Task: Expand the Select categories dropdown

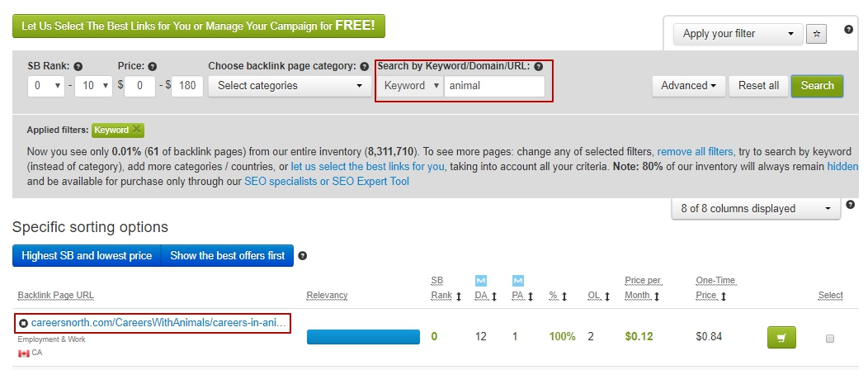Action: 289,85
